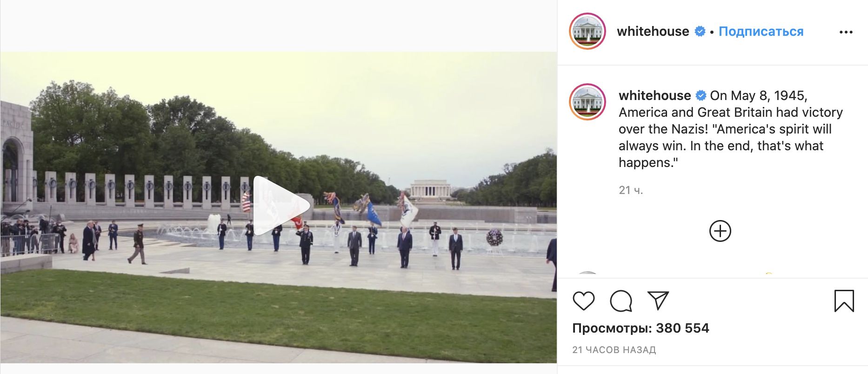Click whitehouse avatar in post header
This screenshot has width=868, height=374.
coord(588,31)
